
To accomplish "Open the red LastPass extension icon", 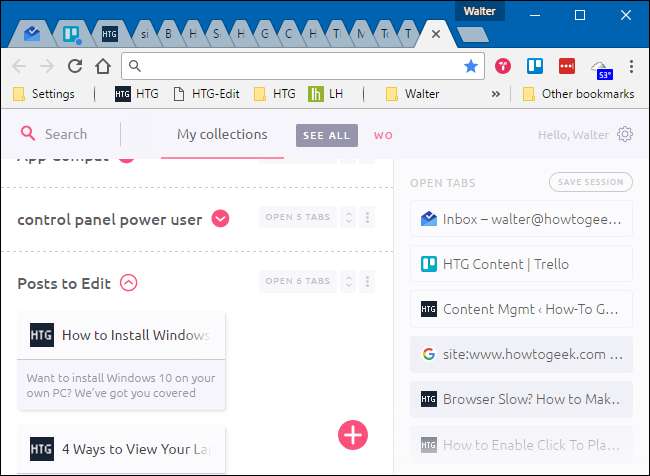I will [567, 66].
